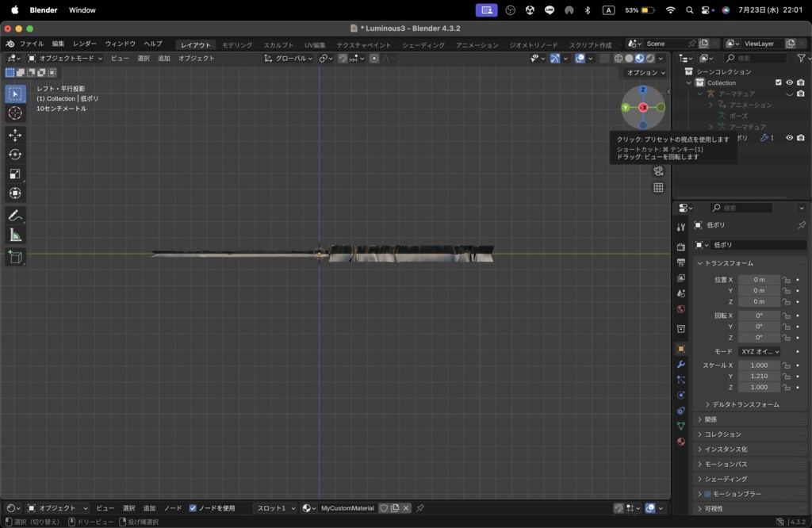Image resolution: width=812 pixels, height=528 pixels.
Task: Open the Global transform orientation dropdown
Action: point(288,59)
